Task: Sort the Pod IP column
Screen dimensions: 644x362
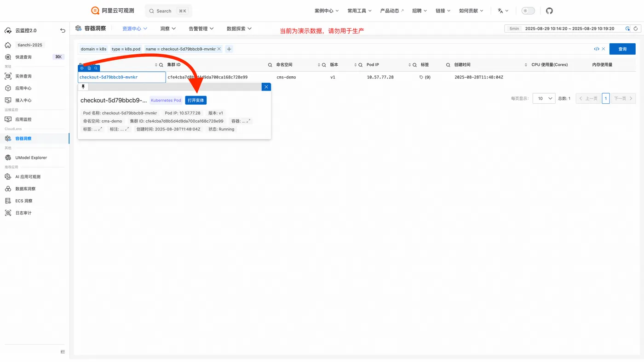Action: pyautogui.click(x=409, y=65)
